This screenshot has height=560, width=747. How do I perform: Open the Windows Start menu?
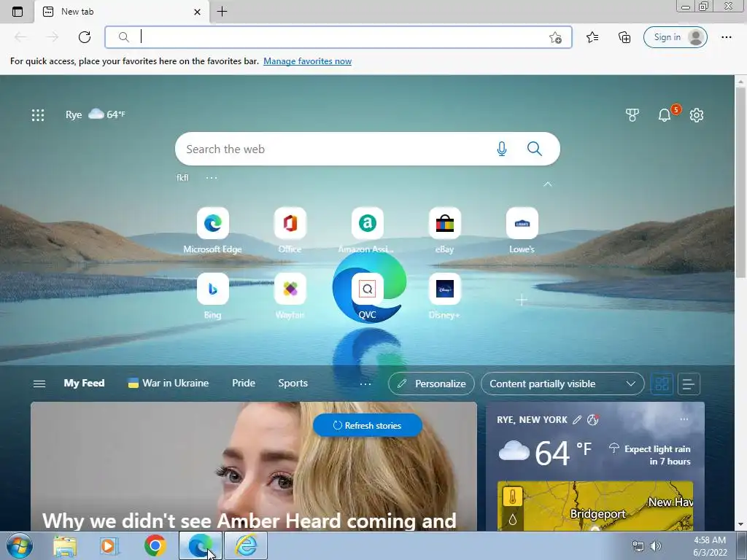coord(19,545)
